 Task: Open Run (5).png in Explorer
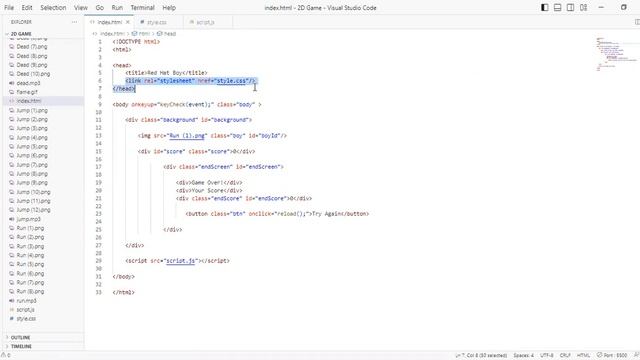(x=30, y=264)
